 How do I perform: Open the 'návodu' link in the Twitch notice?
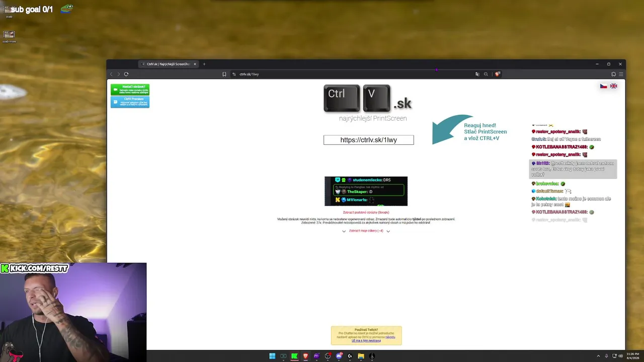[390, 337]
